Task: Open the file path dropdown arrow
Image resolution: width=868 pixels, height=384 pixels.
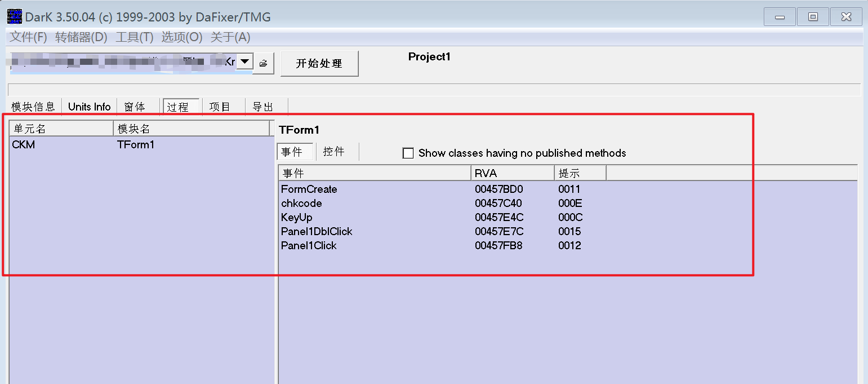Action: 244,61
